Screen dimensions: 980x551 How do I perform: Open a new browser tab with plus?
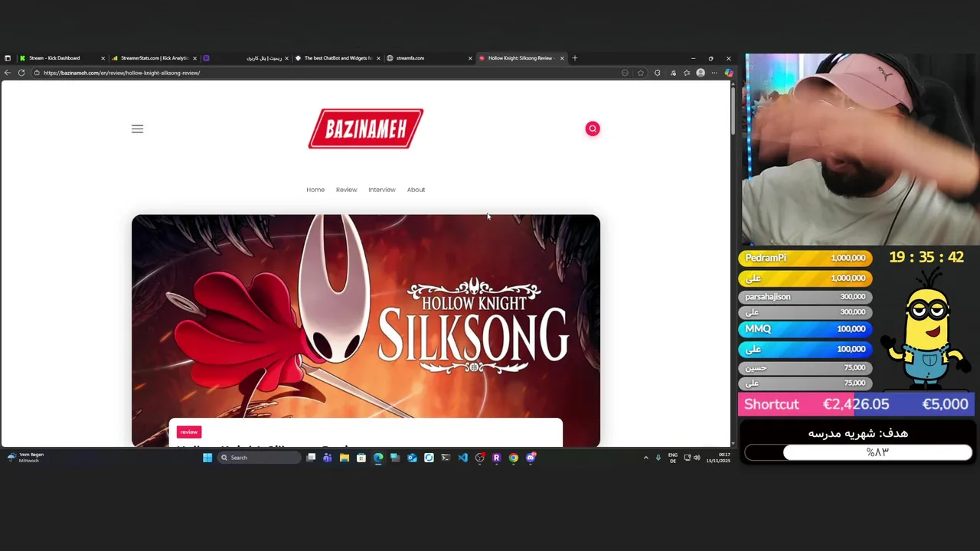[575, 58]
